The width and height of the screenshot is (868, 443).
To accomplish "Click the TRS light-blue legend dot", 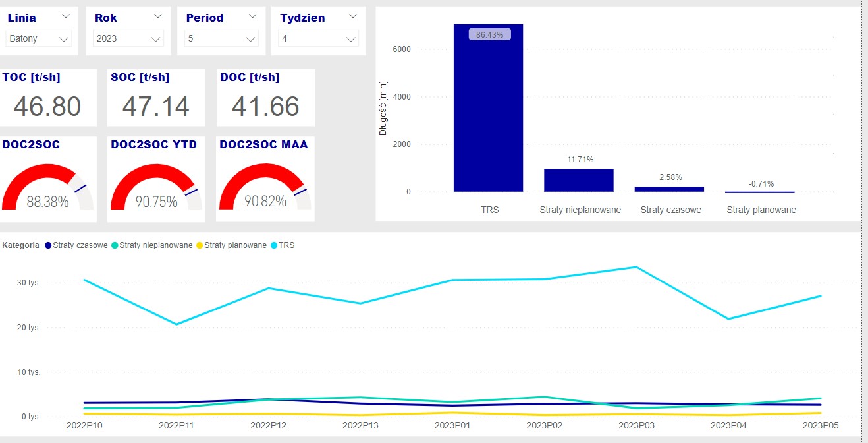I will click(274, 245).
